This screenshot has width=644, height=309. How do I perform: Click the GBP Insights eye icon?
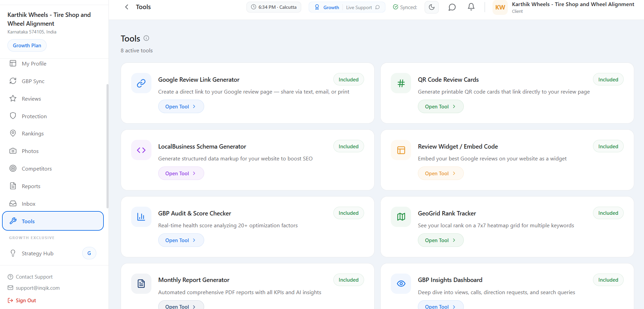(x=401, y=284)
